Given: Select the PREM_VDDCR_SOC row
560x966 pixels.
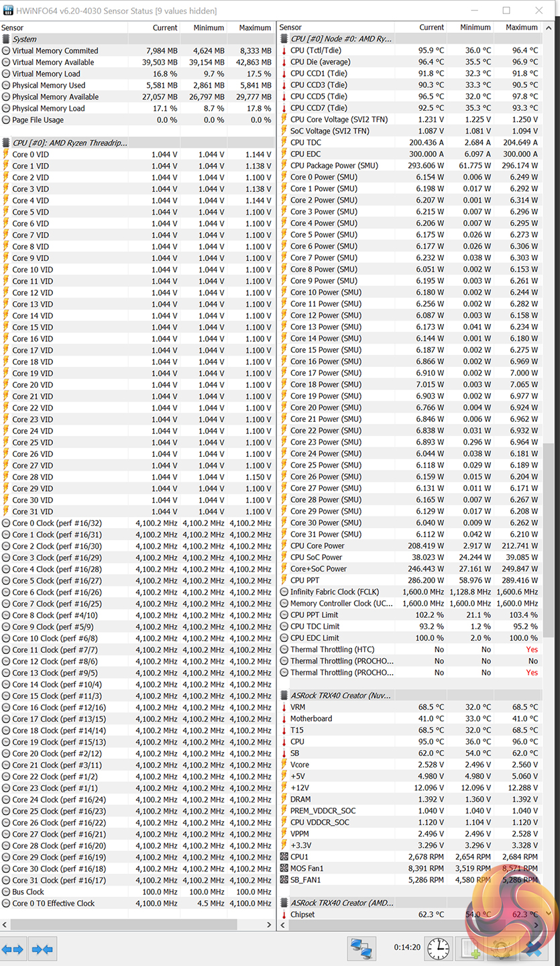Looking at the screenshot, I should tap(410, 811).
